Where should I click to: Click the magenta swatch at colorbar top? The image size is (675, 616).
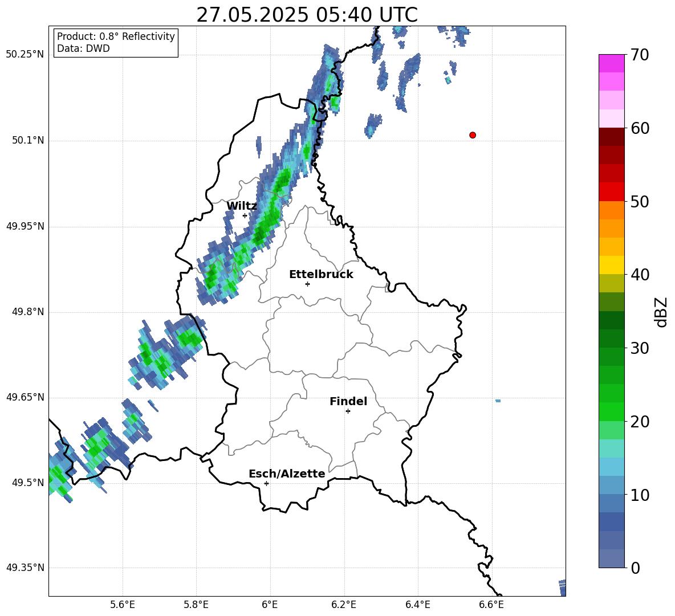[x=611, y=63]
